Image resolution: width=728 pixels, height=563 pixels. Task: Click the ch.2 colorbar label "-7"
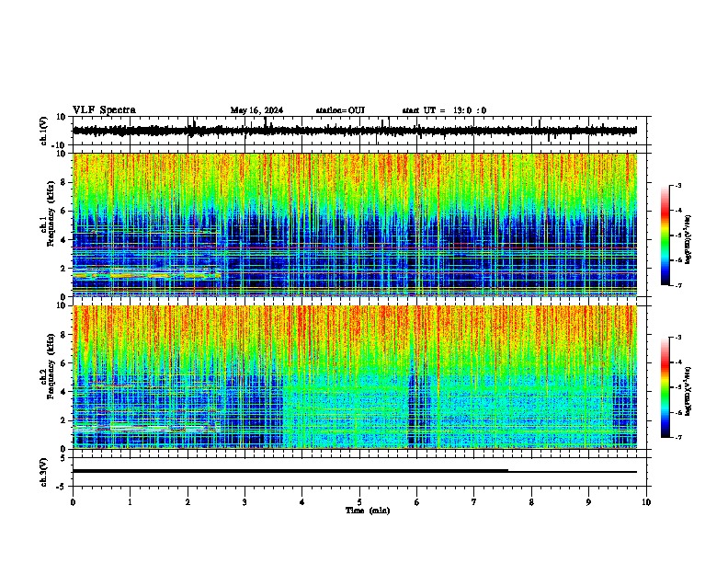[x=677, y=437]
